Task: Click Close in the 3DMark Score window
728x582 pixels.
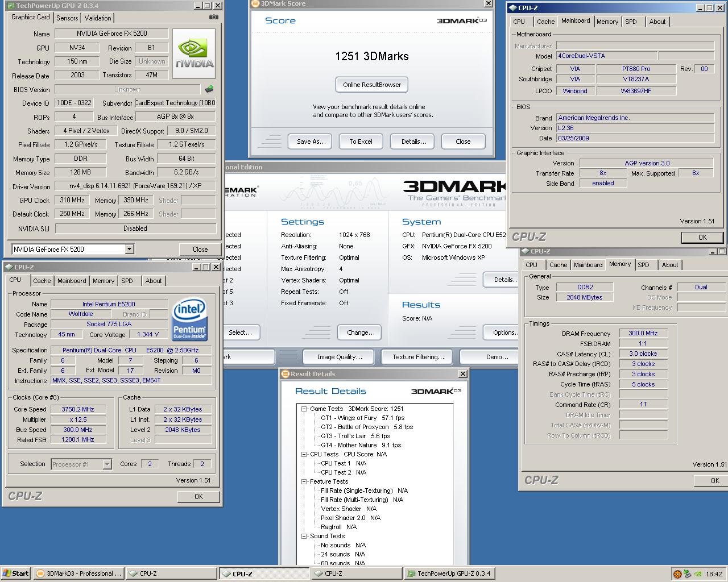Action: (463, 142)
